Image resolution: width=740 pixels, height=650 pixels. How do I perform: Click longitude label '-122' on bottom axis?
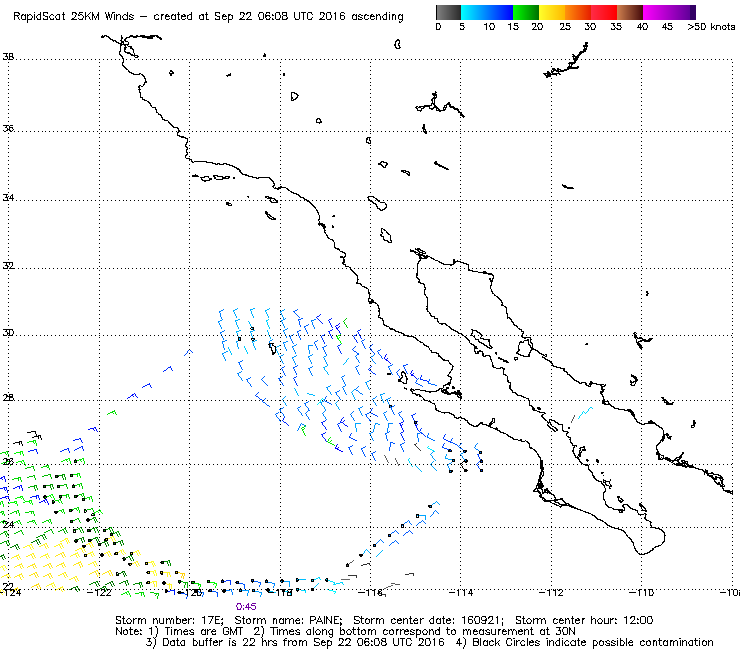point(100,592)
